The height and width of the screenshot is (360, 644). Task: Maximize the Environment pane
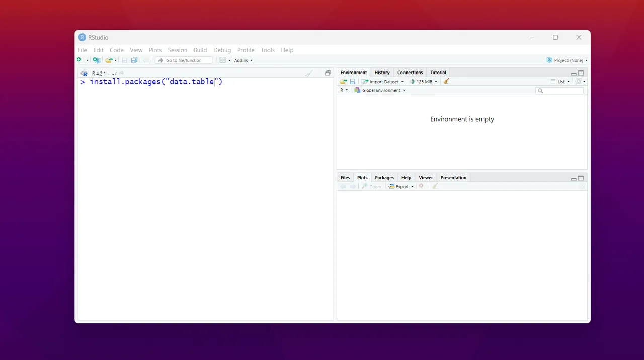point(581,73)
